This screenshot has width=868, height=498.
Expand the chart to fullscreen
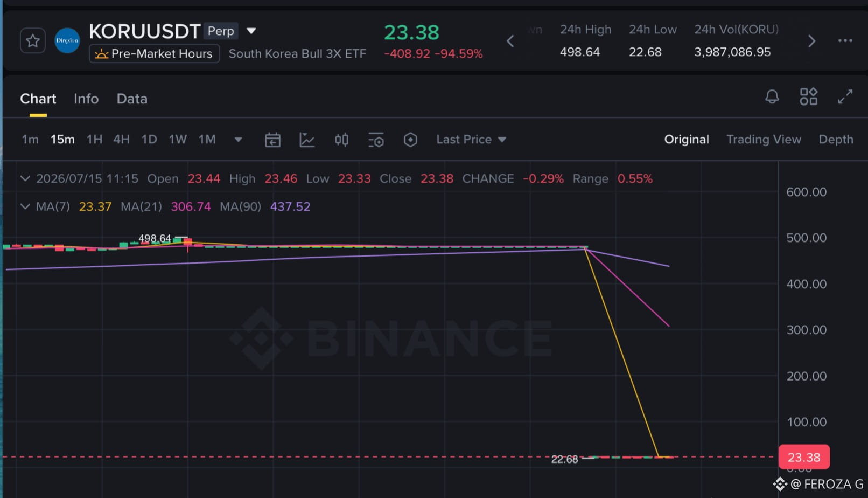click(845, 96)
